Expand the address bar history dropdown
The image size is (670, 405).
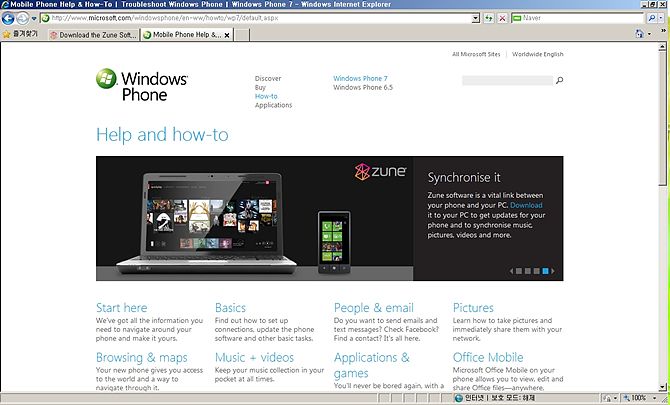pos(476,18)
